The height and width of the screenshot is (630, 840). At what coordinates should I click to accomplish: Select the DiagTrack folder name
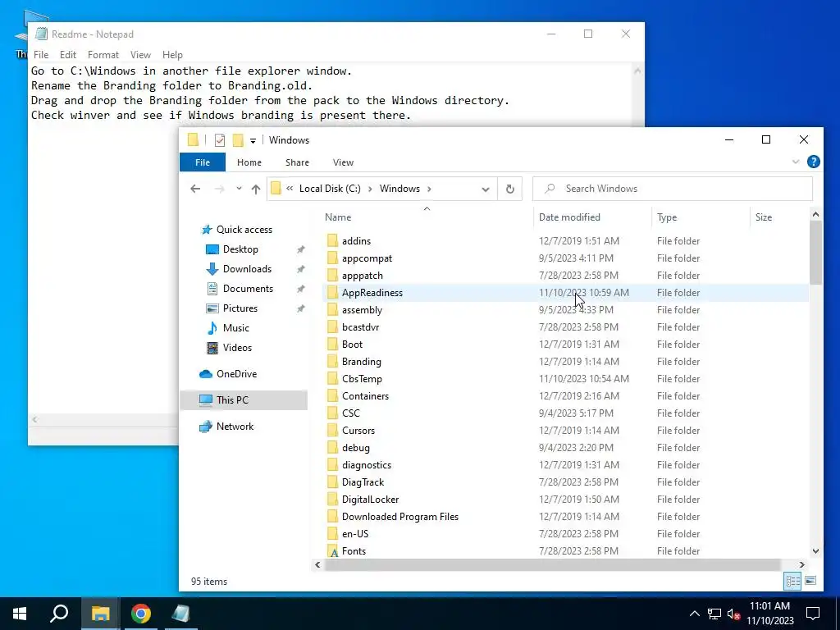pos(363,482)
